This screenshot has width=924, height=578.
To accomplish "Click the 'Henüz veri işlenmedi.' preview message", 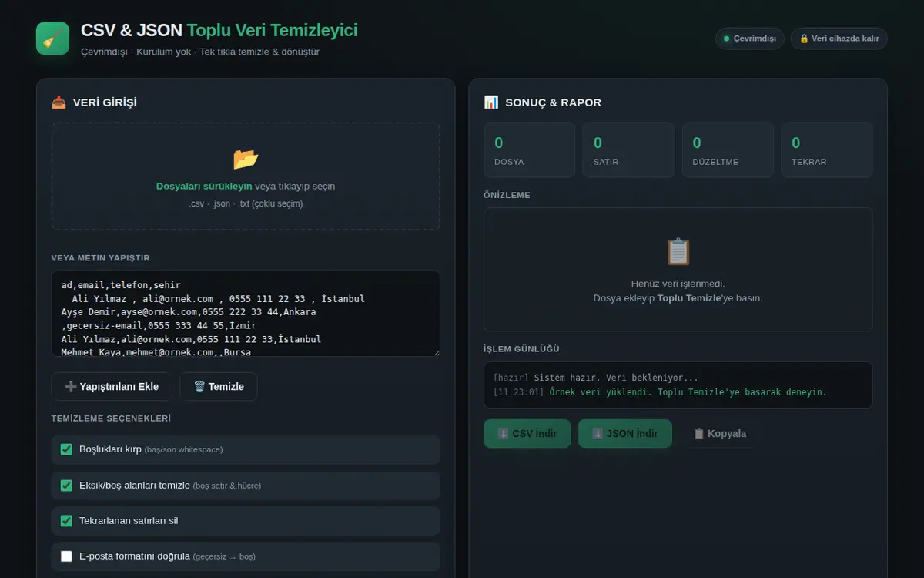I will click(678, 284).
